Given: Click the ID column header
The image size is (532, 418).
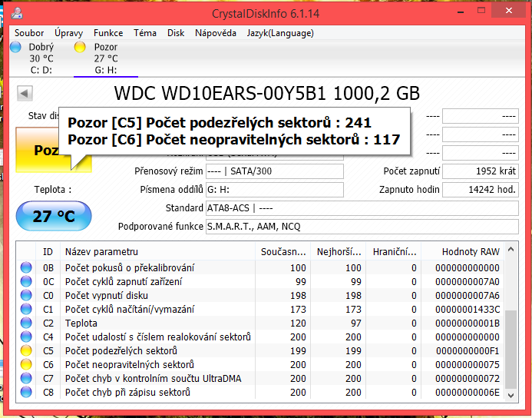Looking at the screenshot, I should tap(48, 251).
